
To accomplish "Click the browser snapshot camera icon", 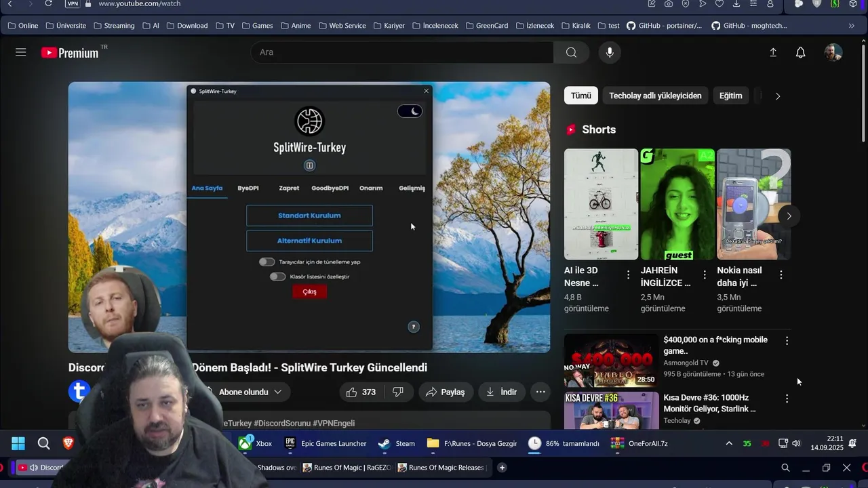I will click(x=669, y=3).
